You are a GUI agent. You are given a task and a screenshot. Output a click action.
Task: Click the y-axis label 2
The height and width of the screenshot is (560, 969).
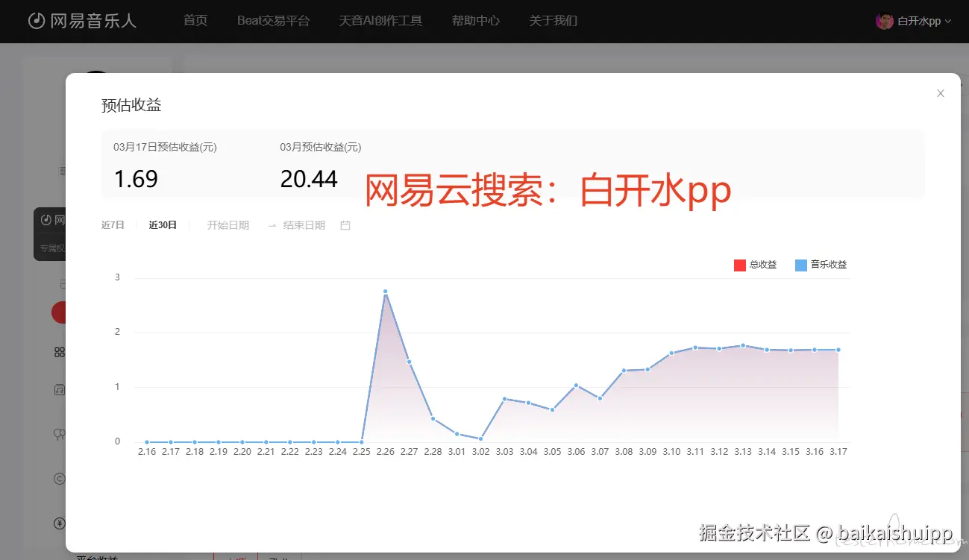[x=117, y=332]
